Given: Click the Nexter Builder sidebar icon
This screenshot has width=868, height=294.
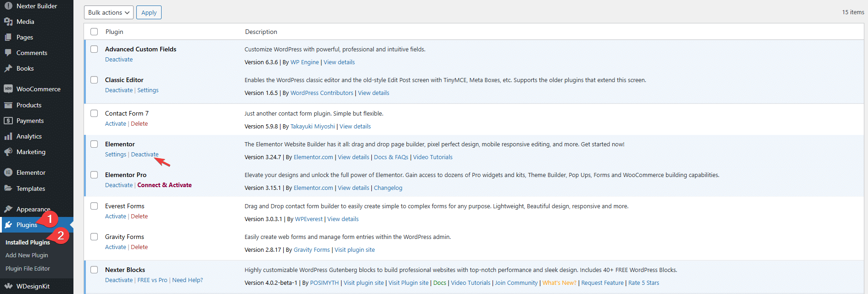Looking at the screenshot, I should point(8,6).
